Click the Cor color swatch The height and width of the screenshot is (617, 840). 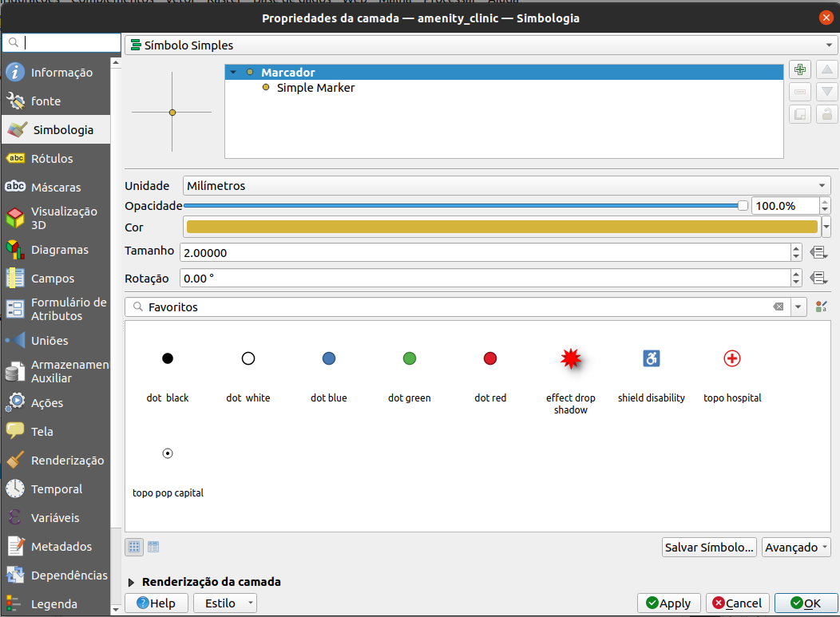coord(502,227)
